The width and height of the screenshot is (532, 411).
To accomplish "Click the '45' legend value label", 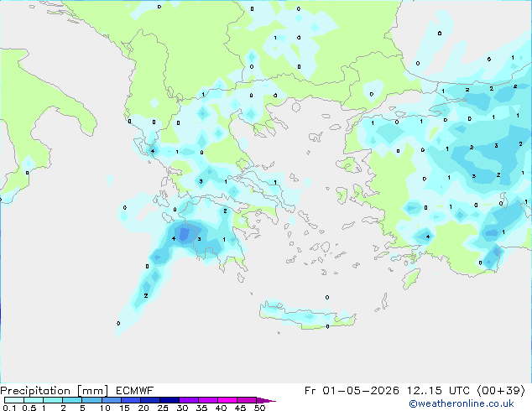I will [240, 408].
